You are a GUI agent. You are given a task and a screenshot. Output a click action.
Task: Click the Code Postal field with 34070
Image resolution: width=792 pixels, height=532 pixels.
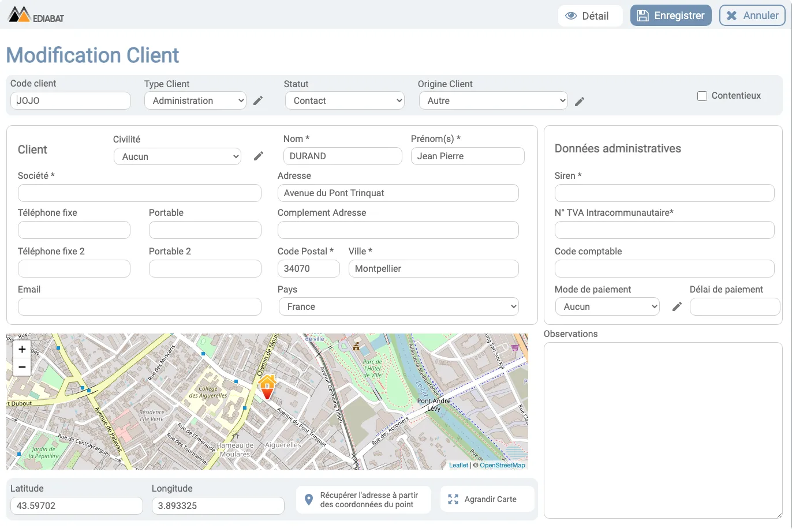[x=309, y=268]
